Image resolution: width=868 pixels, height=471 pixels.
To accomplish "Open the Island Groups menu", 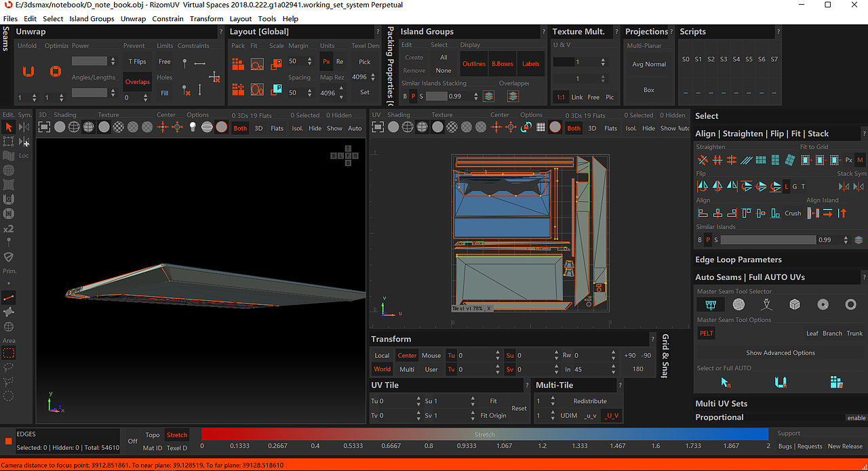I will (92, 18).
